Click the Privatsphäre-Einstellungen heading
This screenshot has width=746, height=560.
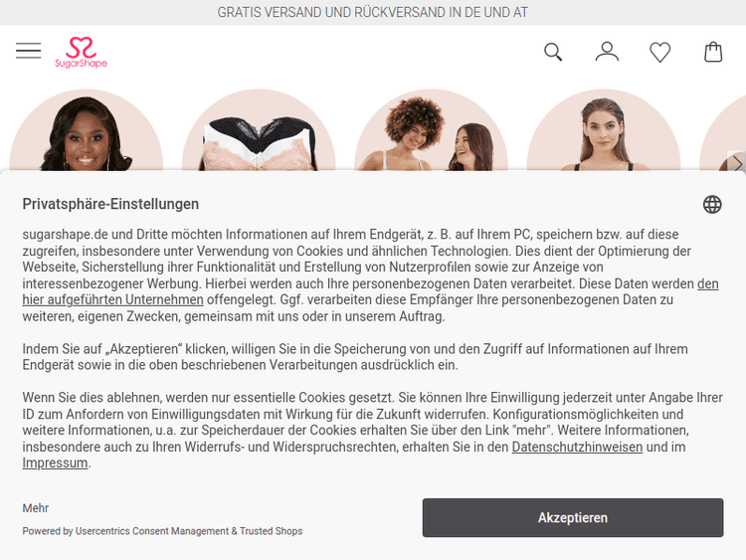pos(110,204)
